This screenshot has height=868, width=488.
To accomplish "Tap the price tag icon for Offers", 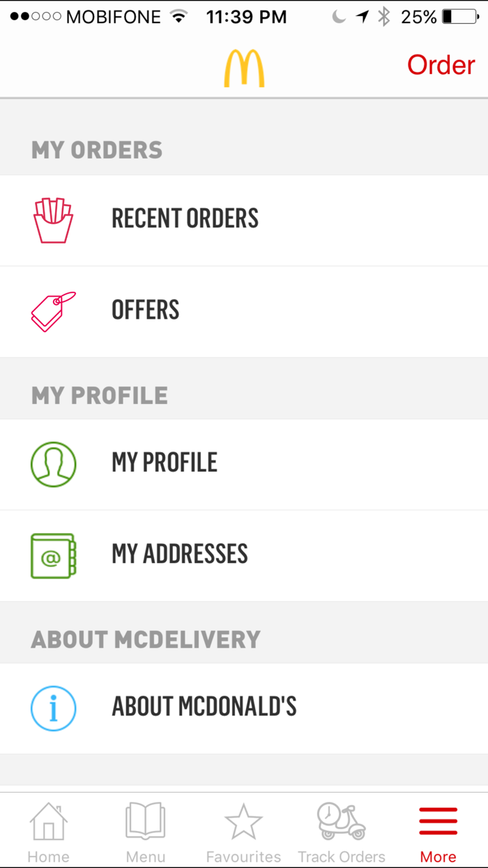I will coord(52,309).
